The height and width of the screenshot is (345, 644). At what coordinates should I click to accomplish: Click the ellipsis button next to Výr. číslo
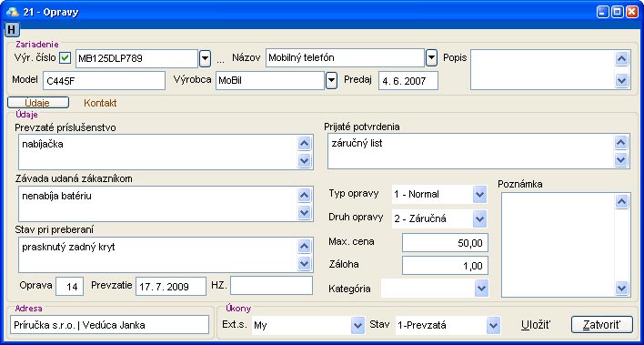coord(220,60)
